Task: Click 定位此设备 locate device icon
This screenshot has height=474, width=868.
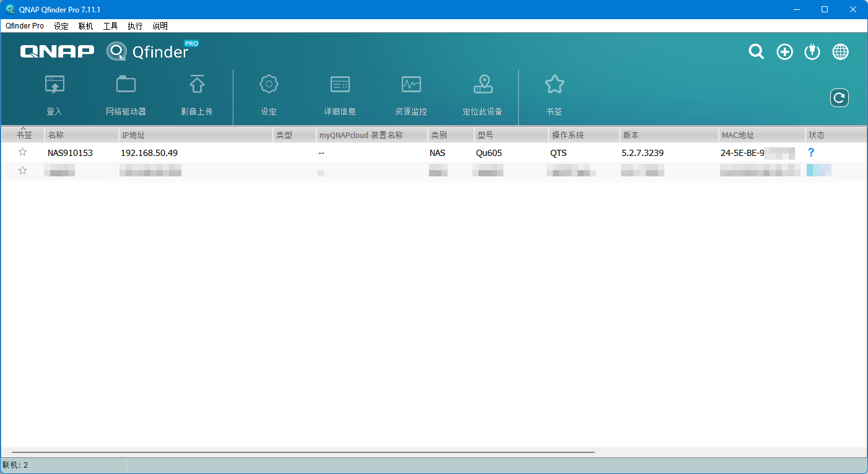Action: click(483, 85)
